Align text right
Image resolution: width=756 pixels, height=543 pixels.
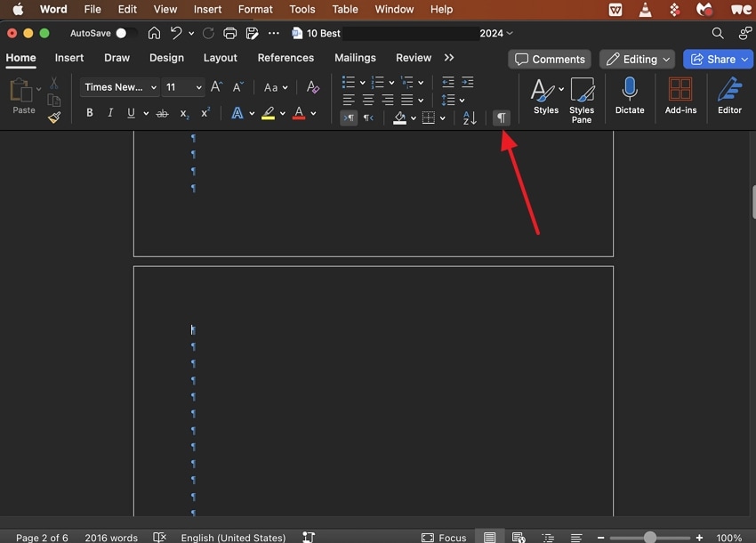[x=388, y=100]
